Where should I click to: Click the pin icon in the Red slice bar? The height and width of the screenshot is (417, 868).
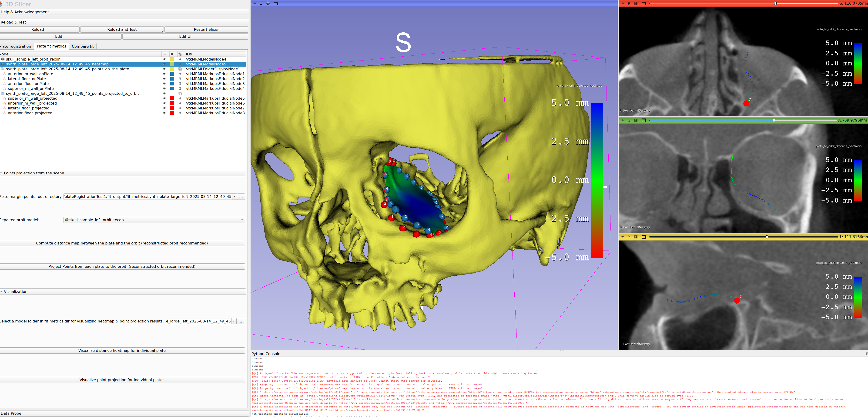click(623, 3)
